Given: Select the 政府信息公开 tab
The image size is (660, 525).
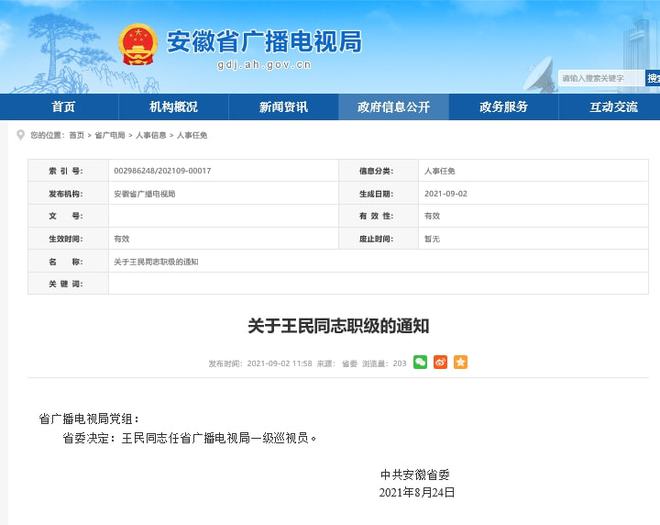Looking at the screenshot, I should [393, 107].
